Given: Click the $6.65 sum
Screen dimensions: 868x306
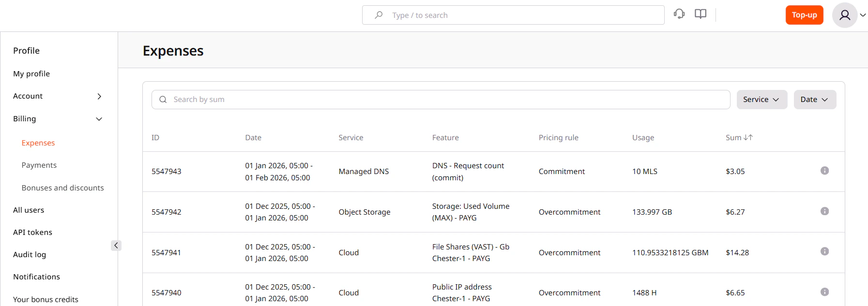Looking at the screenshot, I should pos(735,292).
